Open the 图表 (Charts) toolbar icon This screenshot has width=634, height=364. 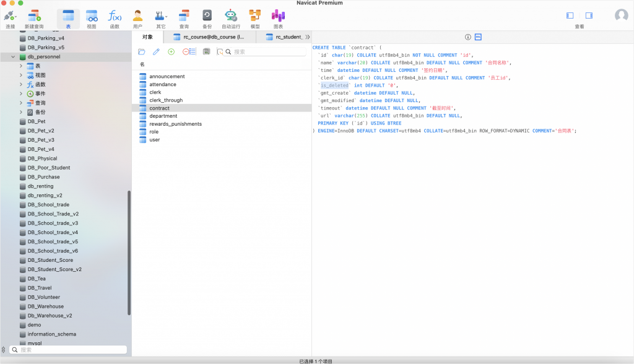tap(278, 15)
